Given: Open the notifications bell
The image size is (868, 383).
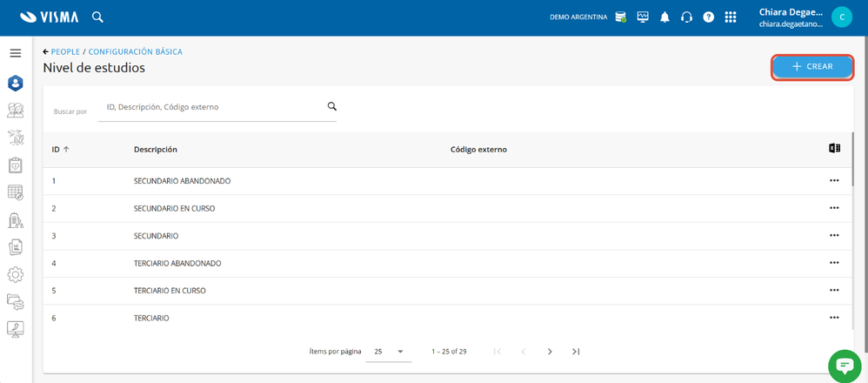Looking at the screenshot, I should pyautogui.click(x=664, y=17).
